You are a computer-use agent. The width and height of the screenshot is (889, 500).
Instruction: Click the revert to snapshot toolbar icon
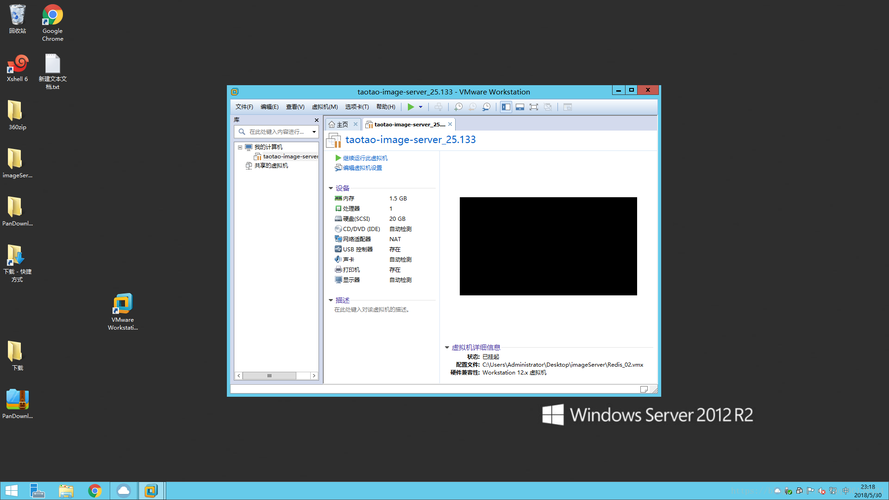coord(472,107)
